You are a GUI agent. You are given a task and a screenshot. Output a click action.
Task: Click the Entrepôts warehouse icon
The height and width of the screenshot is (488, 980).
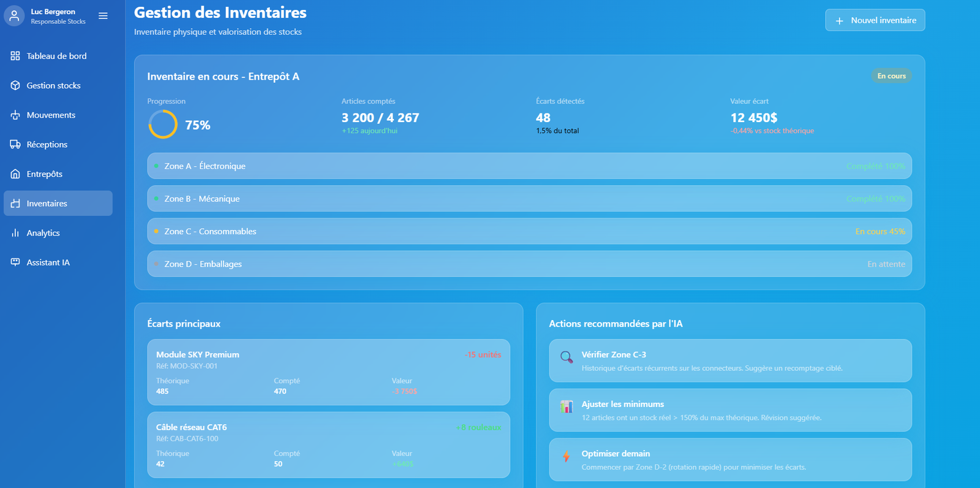(x=15, y=174)
